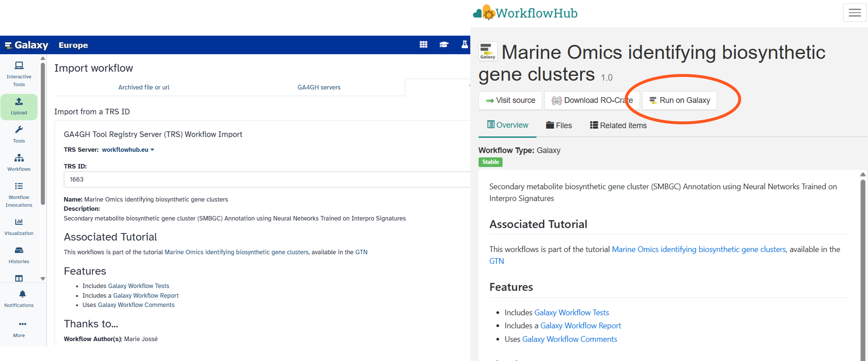This screenshot has width=868, height=361.
Task: Click the More ellipsis icon
Action: (22, 324)
